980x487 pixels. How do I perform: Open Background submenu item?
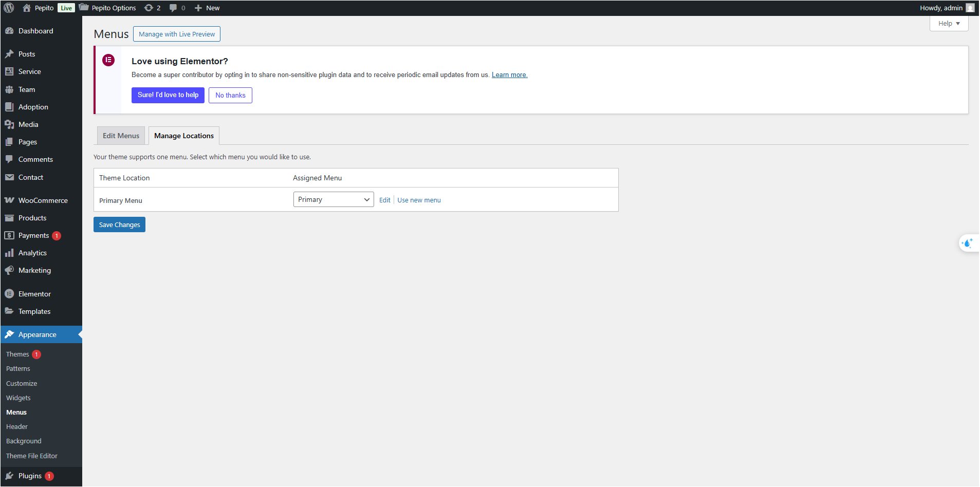pos(24,441)
